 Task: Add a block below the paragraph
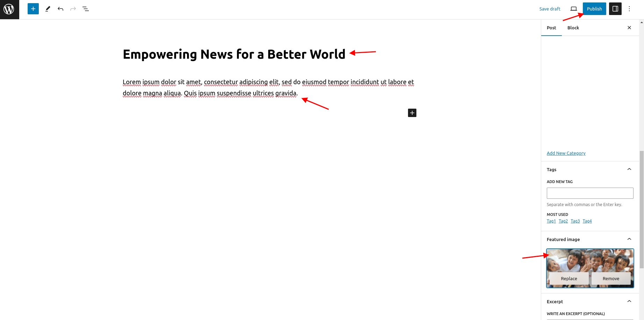click(412, 113)
